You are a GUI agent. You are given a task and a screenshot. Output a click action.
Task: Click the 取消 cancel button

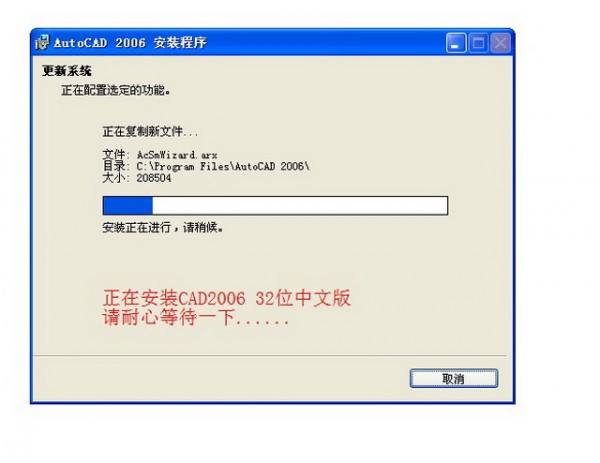coord(454,378)
